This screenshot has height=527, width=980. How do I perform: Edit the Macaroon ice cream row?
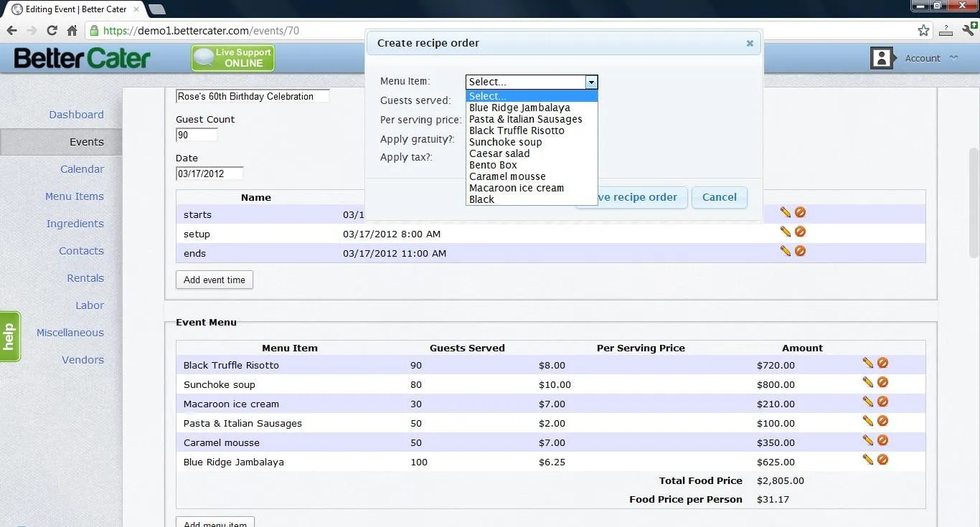click(x=868, y=402)
